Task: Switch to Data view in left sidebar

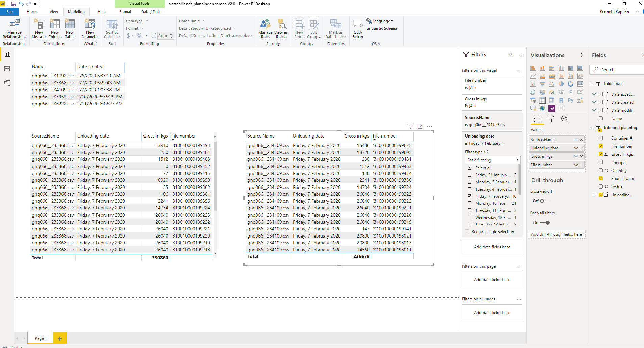Action: (x=7, y=69)
